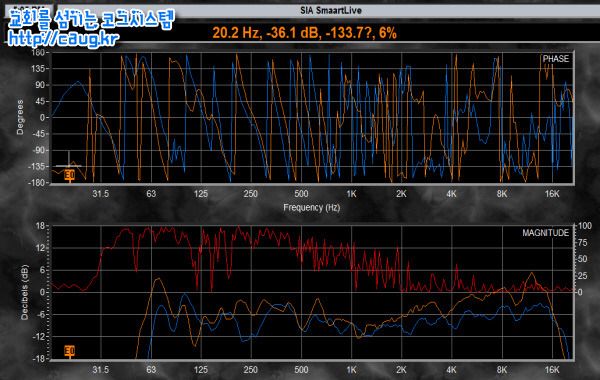Image resolution: width=600 pixels, height=380 pixels.
Task: Click the 12 value on the decibel axis
Action: click(x=40, y=248)
